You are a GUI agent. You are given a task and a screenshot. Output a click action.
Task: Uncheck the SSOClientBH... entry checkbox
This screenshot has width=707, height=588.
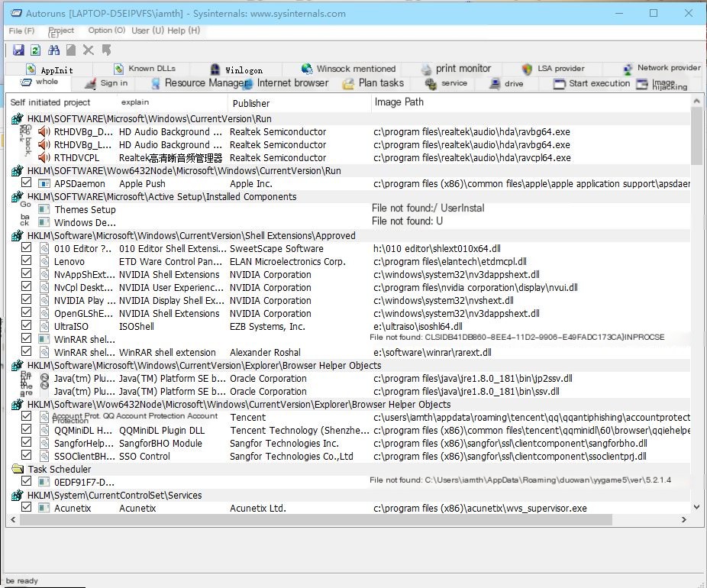(x=26, y=455)
